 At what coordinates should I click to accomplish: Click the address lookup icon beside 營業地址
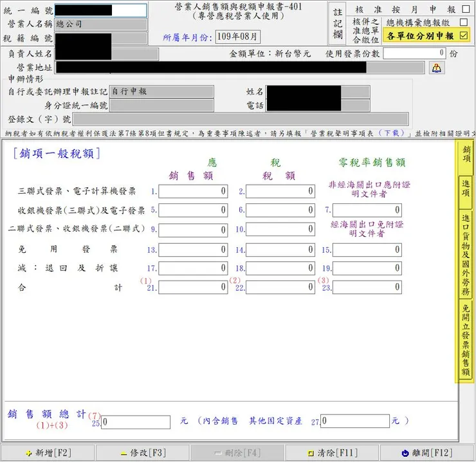pyautogui.click(x=437, y=68)
